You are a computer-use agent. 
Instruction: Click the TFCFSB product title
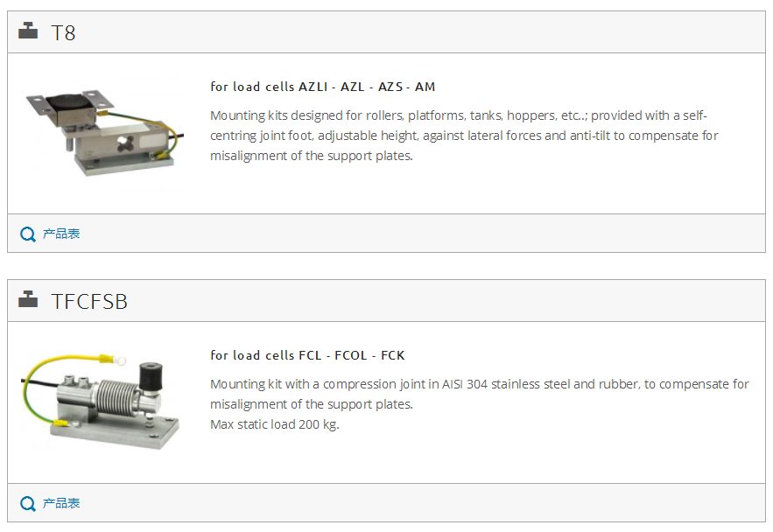point(89,302)
